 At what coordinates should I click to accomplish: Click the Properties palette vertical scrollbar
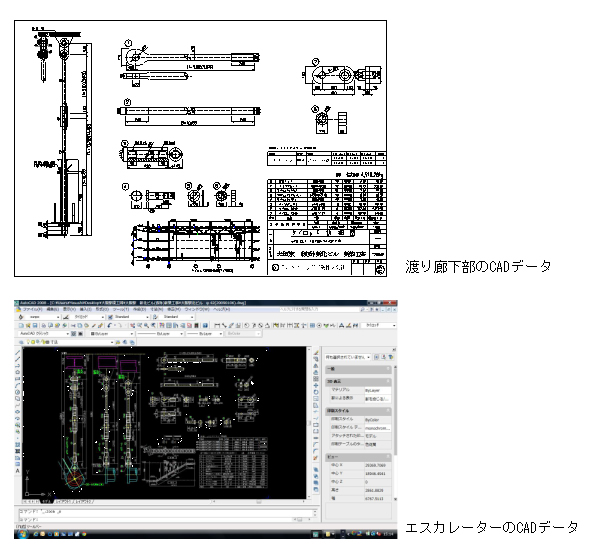395,432
